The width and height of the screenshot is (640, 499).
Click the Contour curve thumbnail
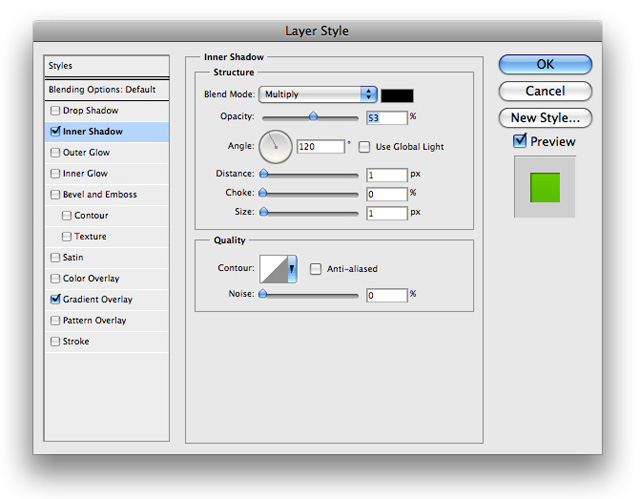pyautogui.click(x=274, y=269)
